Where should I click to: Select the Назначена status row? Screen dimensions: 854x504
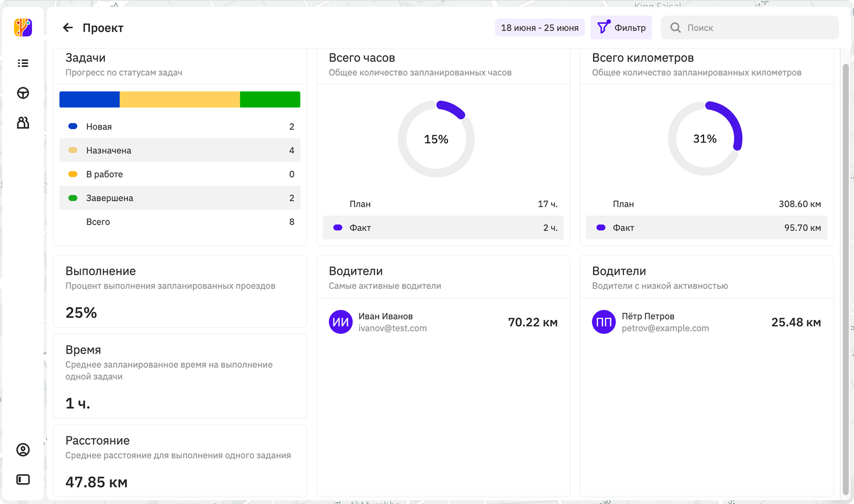(x=180, y=150)
